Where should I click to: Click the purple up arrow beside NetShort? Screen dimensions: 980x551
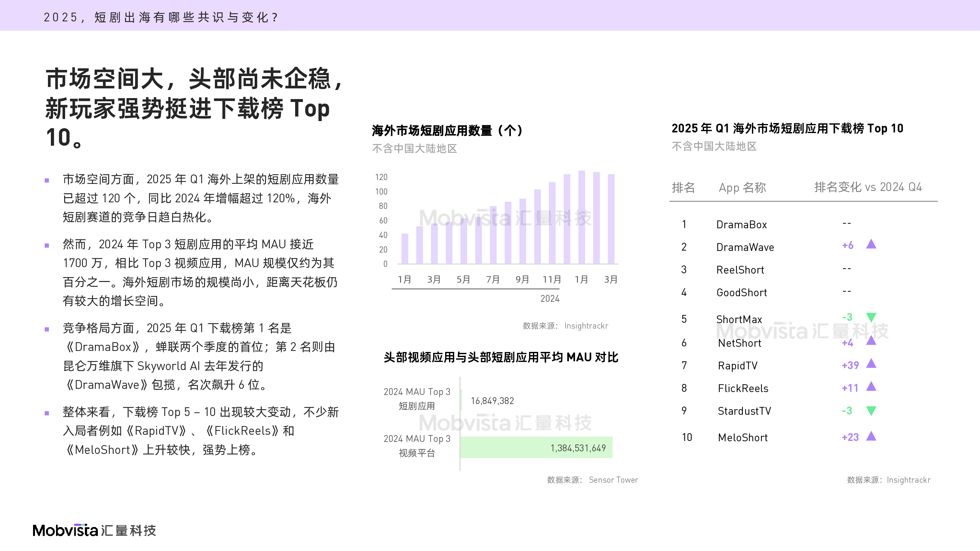[871, 341]
